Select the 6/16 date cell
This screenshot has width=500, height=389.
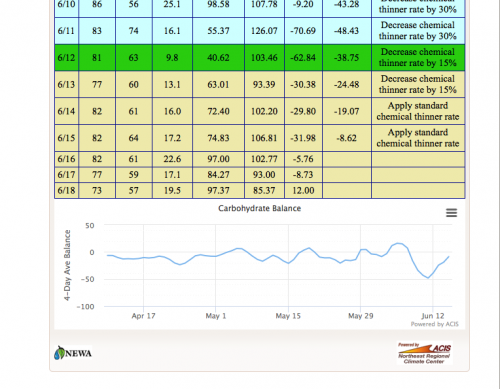pyautogui.click(x=66, y=159)
